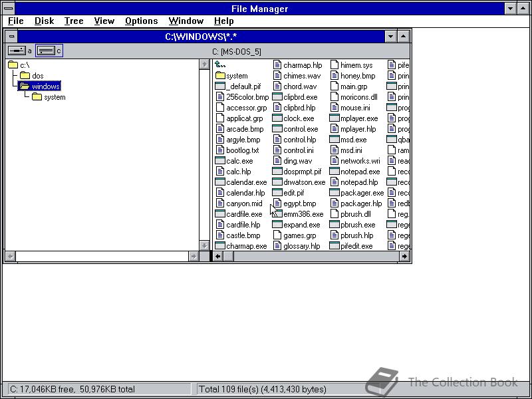This screenshot has width=532, height=399.
Task: Select glossary.hlp file
Action: click(297, 246)
